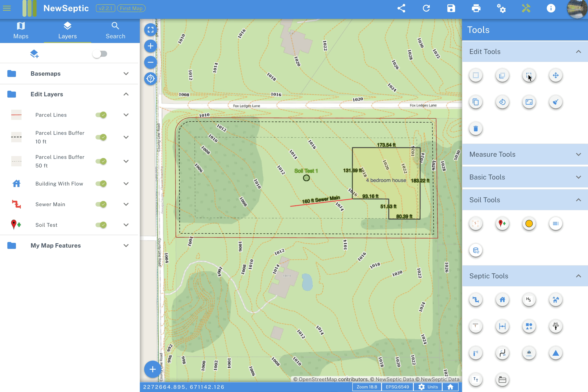The width and height of the screenshot is (588, 392).
Task: Toggle the tools panel wrench icon
Action: pyautogui.click(x=526, y=8)
